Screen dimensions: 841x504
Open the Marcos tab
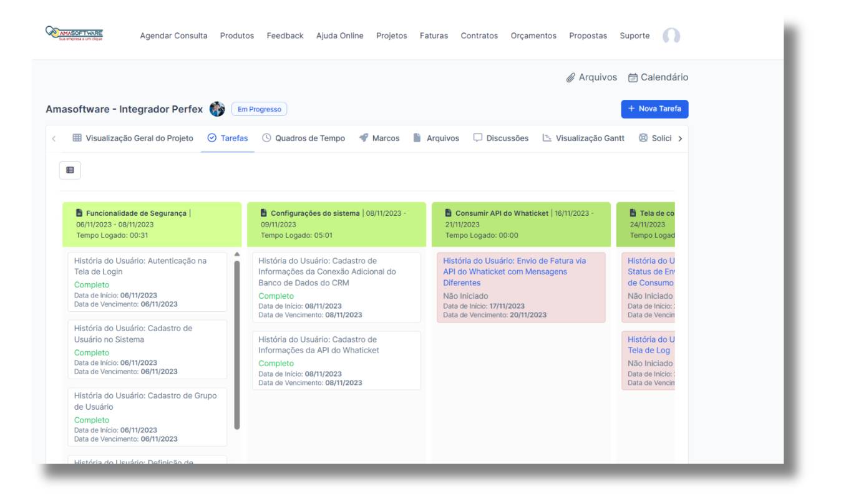click(x=379, y=138)
